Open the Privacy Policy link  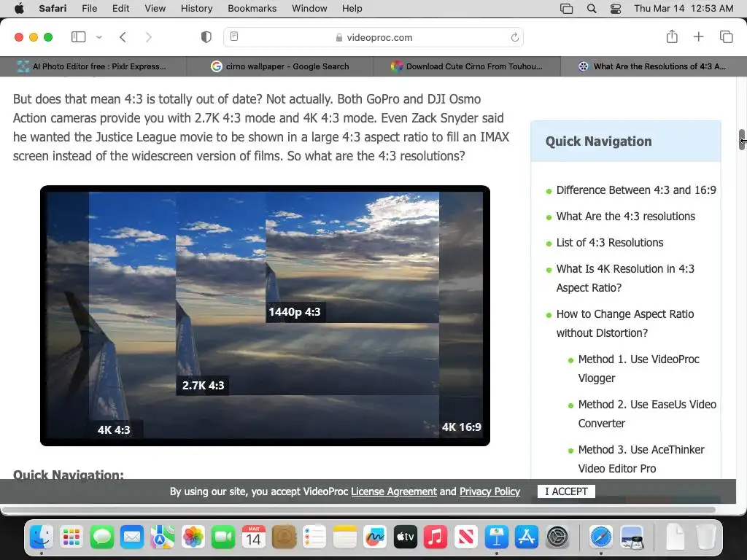pos(489,491)
